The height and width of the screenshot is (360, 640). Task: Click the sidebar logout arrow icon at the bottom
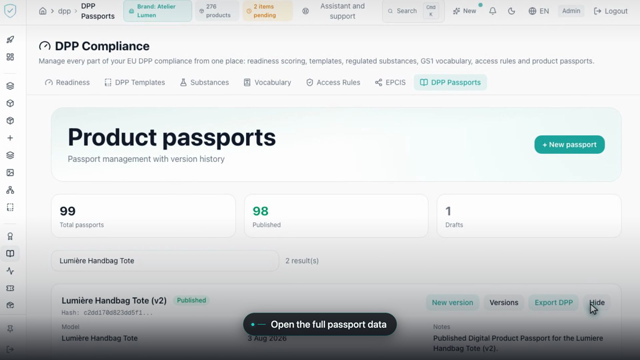click(10, 349)
